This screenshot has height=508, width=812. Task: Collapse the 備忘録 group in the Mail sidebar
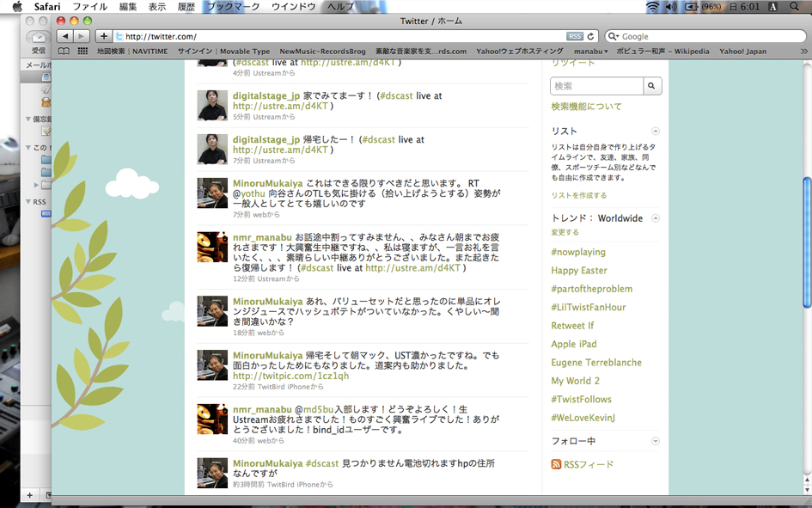click(x=28, y=119)
